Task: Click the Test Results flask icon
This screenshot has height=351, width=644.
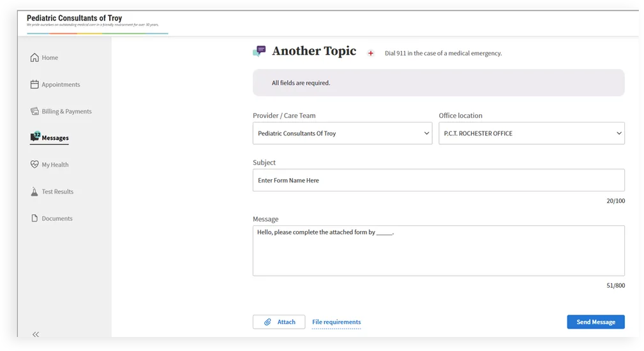Action: [34, 191]
